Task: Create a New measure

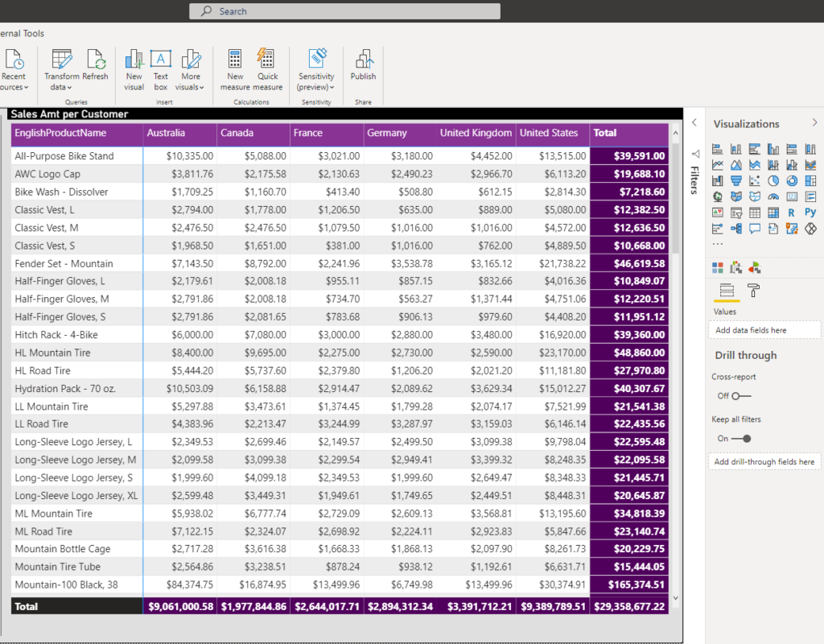Action: 235,70
